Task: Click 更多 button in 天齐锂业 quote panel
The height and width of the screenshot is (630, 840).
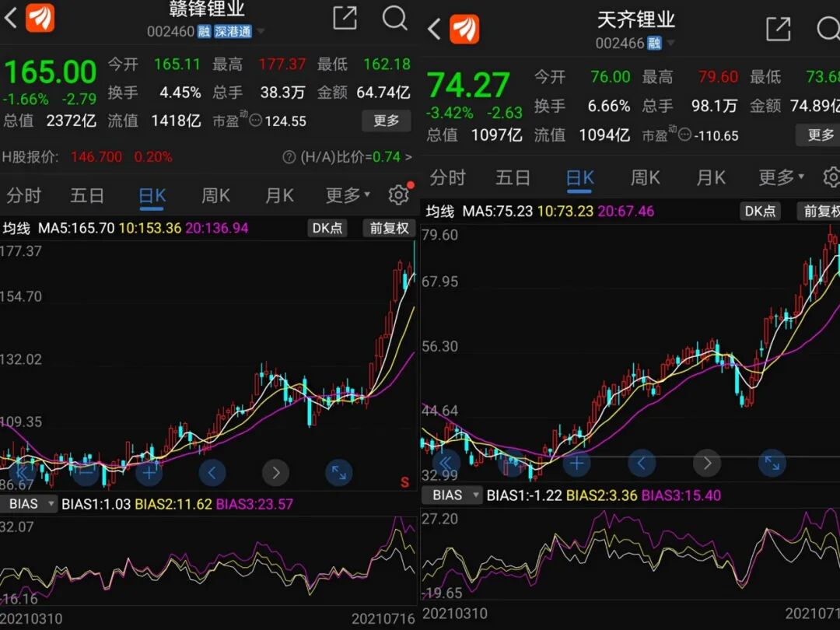Action: click(818, 135)
